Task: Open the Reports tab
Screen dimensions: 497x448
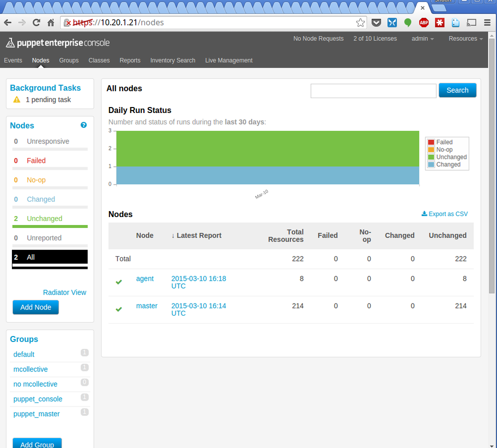Action: pos(130,60)
